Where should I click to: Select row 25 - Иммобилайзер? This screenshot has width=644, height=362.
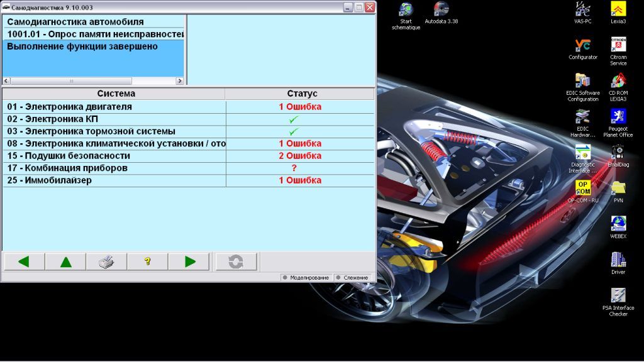point(189,180)
